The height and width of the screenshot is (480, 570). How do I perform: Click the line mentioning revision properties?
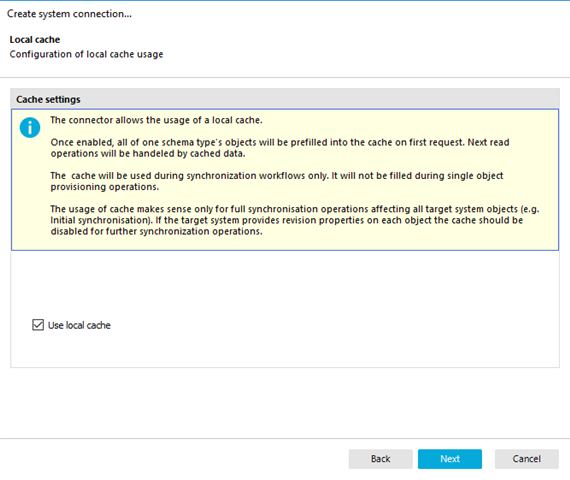pos(286,220)
